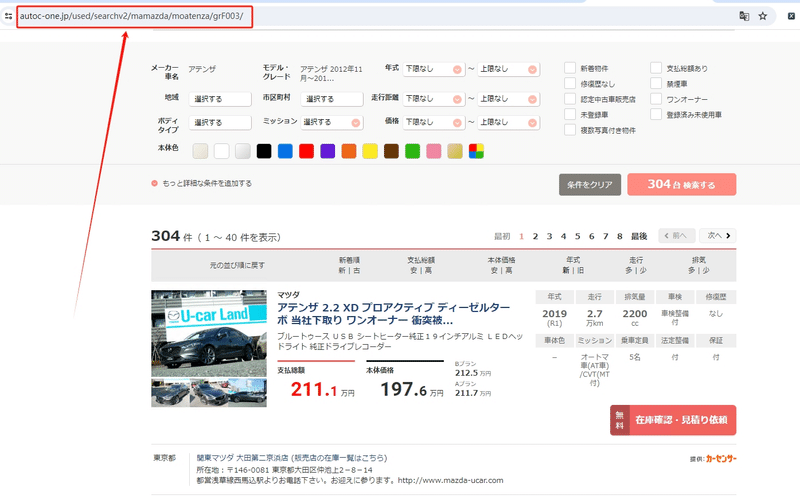This screenshot has width=800, height=499.
Task: Click the 211.1万円 支払総額 price
Action: tap(322, 390)
